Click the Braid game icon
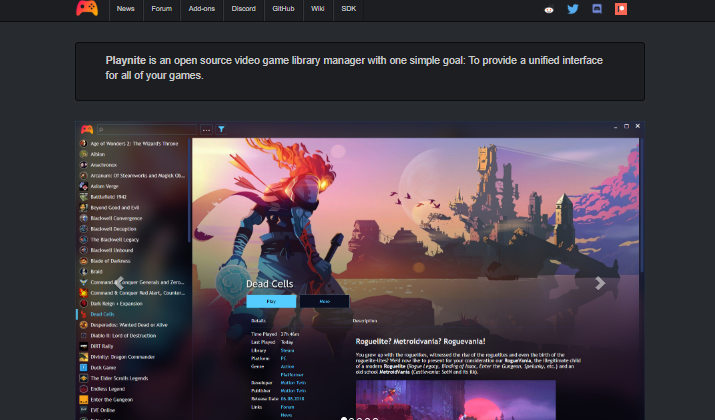This screenshot has height=420, width=715. (83, 272)
